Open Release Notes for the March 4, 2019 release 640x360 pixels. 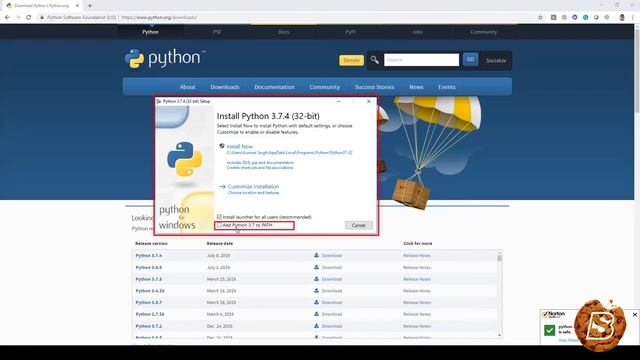417,314
